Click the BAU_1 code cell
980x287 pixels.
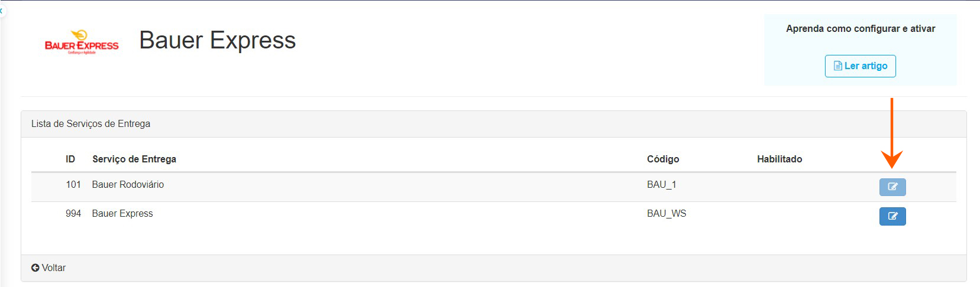(x=661, y=185)
